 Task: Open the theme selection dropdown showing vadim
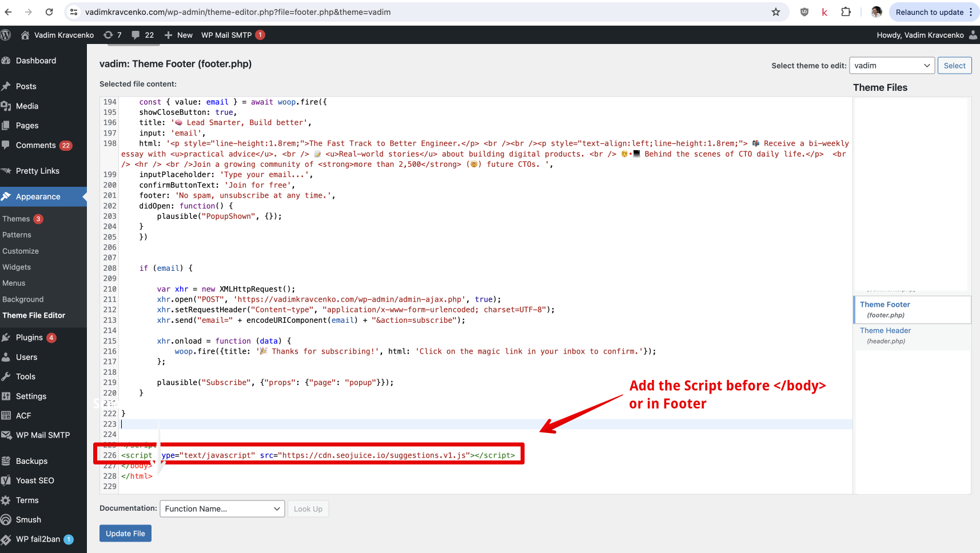pos(891,65)
